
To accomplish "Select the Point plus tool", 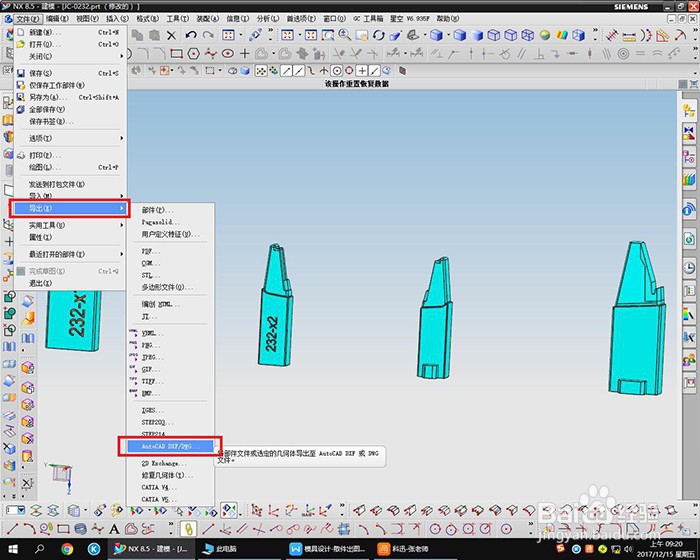I will pos(244,54).
